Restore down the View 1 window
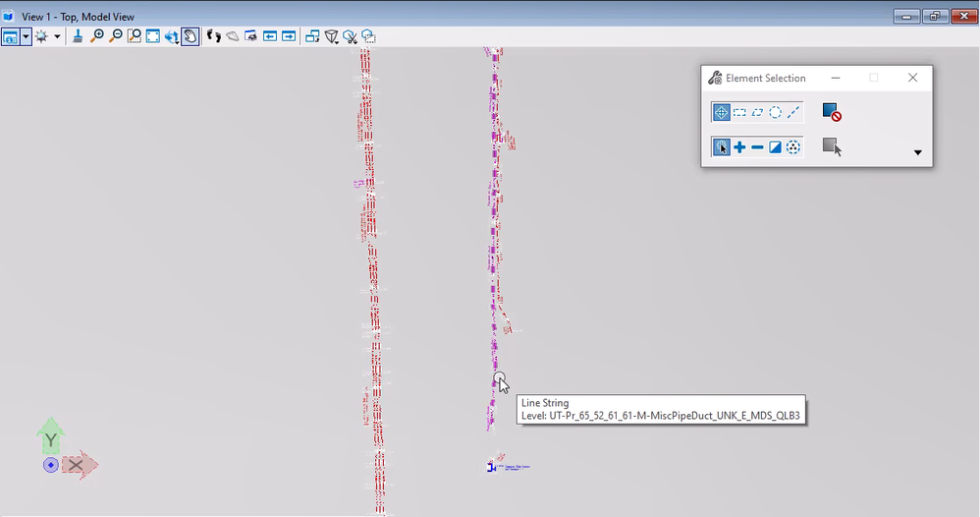 pyautogui.click(x=935, y=17)
